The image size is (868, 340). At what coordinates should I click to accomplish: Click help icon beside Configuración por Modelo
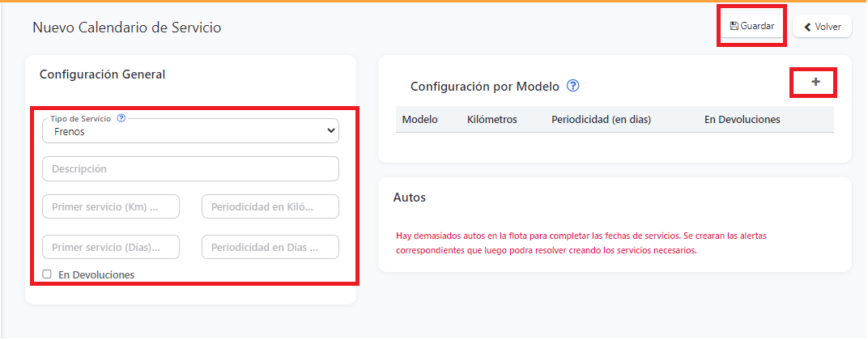(573, 86)
